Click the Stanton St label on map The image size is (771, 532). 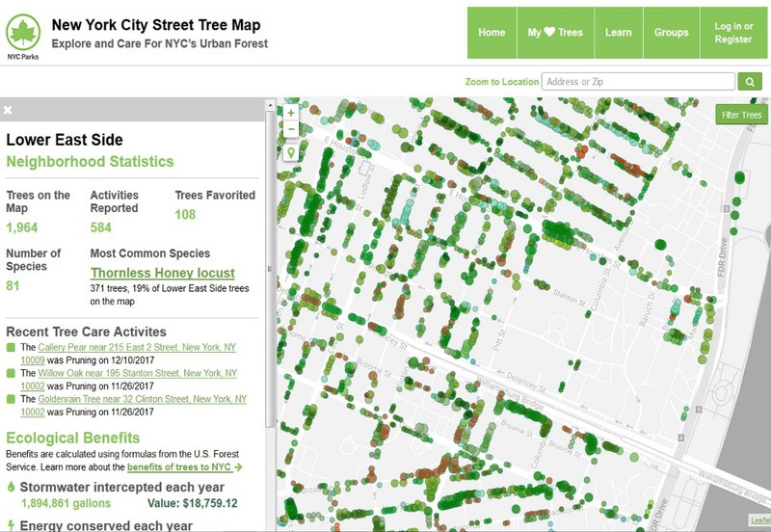click(x=570, y=297)
